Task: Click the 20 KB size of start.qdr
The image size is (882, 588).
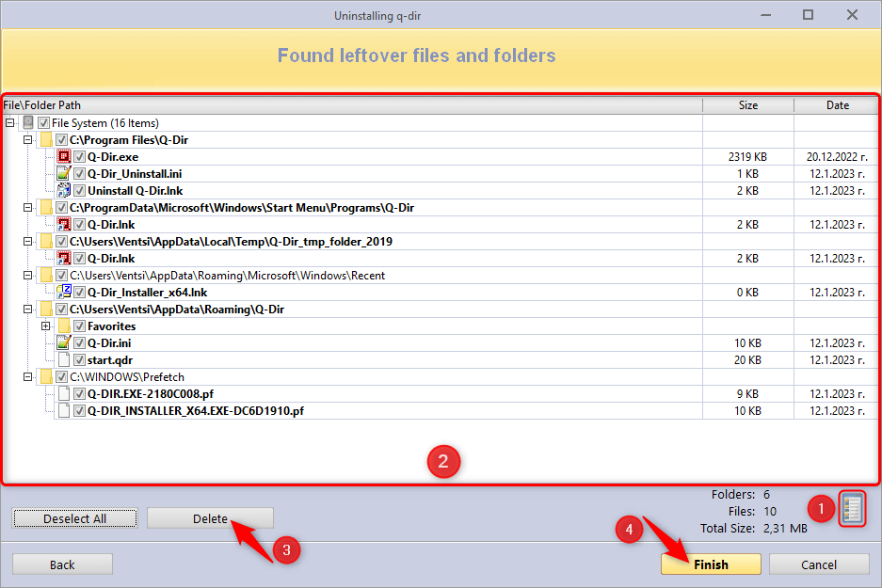Action: (747, 359)
